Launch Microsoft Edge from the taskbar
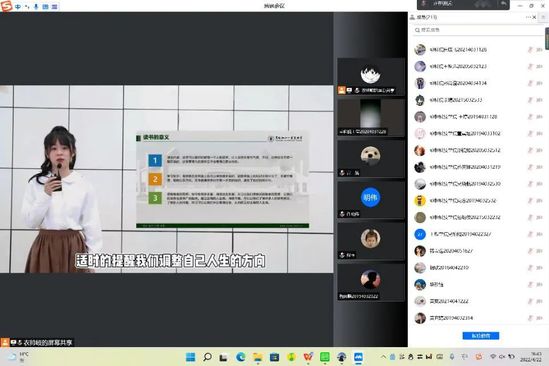Viewport: 549px width, 366px height. click(241, 357)
